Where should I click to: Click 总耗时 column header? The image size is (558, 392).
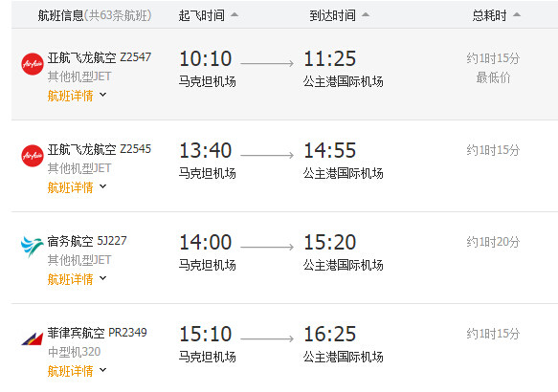[x=489, y=15]
